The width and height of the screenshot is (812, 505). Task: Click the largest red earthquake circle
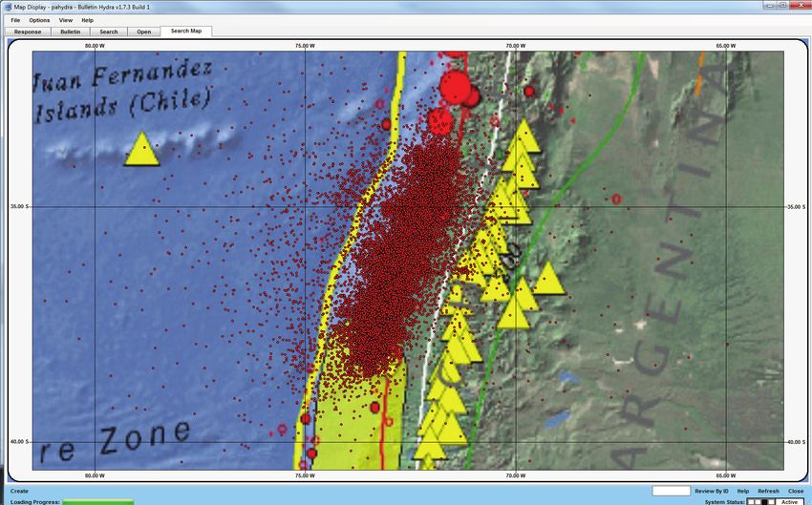457,89
